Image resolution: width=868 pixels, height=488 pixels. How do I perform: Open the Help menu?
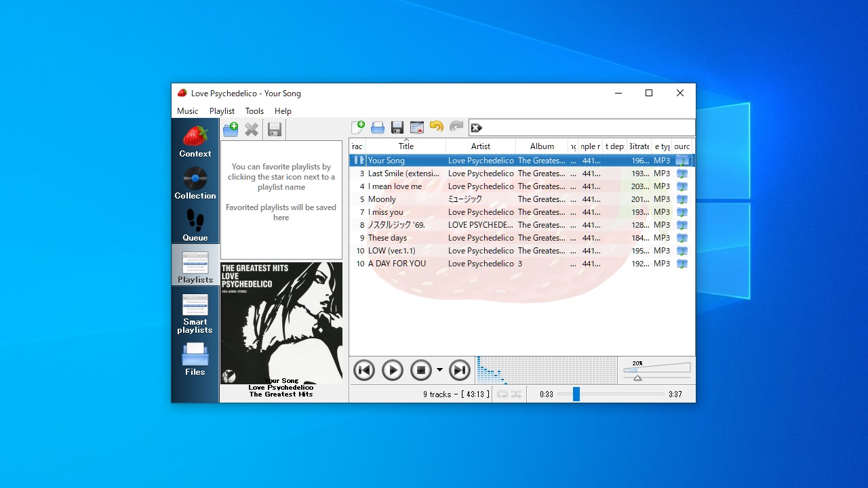pyautogui.click(x=283, y=111)
